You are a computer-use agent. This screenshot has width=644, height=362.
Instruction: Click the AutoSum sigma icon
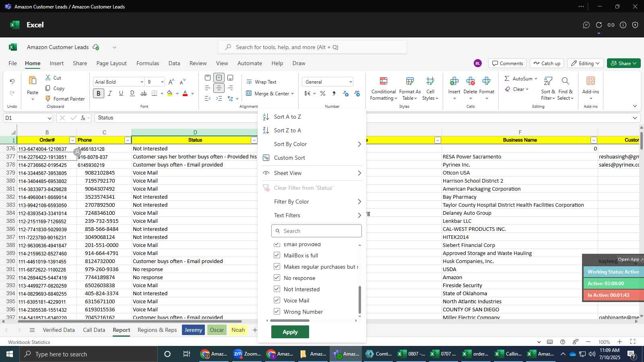(507, 78)
